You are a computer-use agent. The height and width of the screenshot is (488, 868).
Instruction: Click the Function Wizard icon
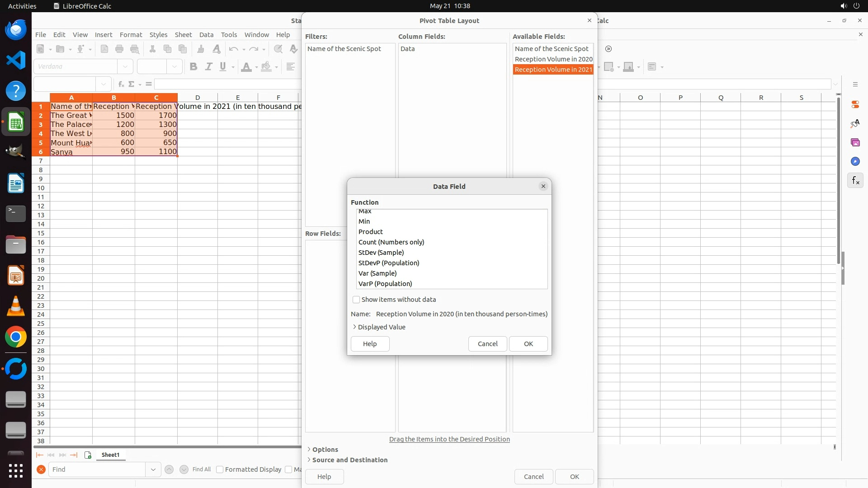(121, 84)
